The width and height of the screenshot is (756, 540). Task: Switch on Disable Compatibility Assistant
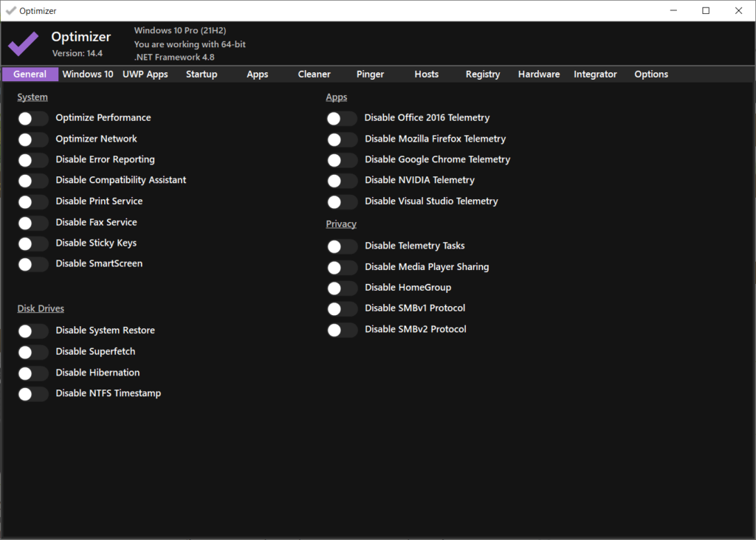click(32, 181)
